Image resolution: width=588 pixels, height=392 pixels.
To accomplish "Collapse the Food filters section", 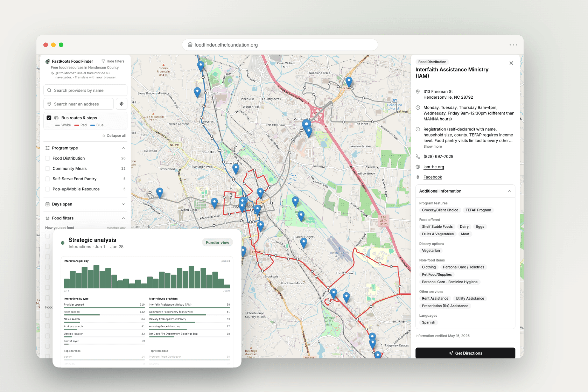I will coord(123,218).
